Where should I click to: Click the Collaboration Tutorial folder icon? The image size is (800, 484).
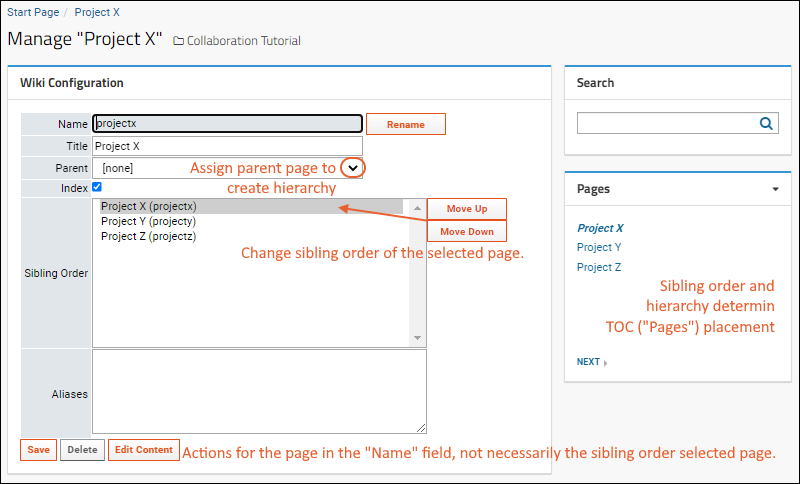click(x=178, y=41)
